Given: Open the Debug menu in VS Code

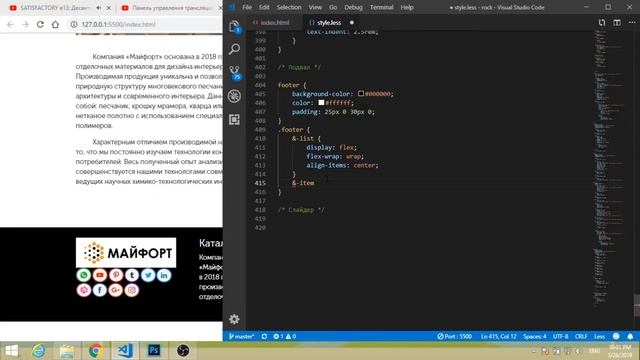Looking at the screenshot, I should 353,7.
